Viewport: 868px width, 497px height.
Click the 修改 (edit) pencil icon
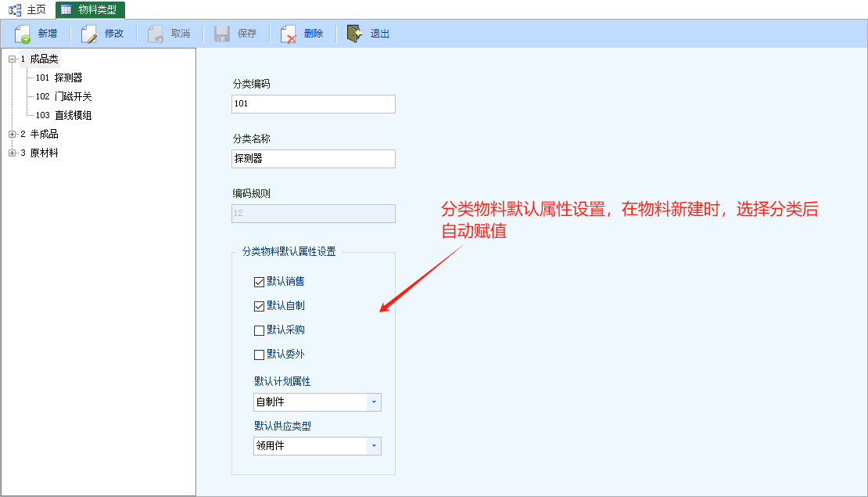coord(88,34)
